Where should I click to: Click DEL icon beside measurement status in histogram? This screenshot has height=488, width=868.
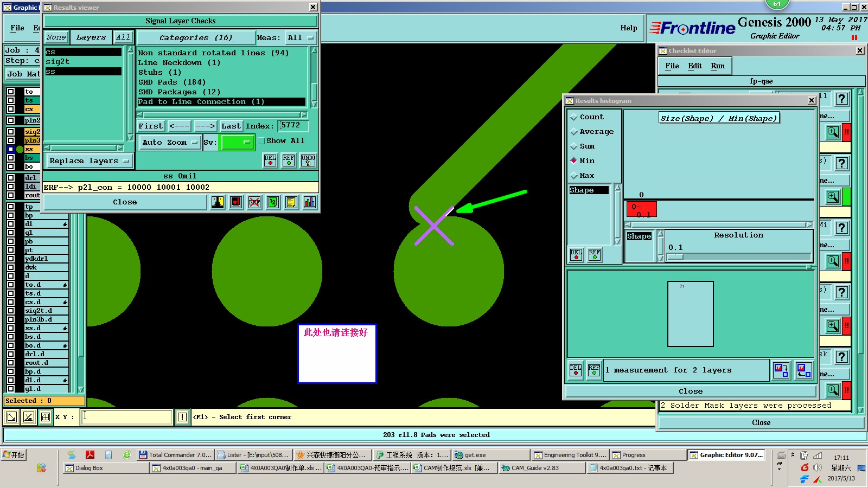[x=576, y=370]
